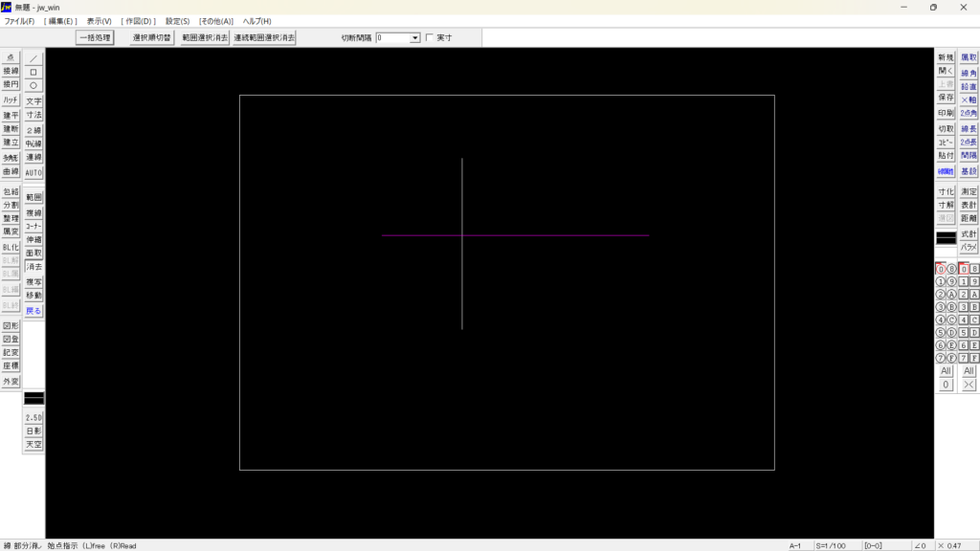Select the rectangle drawing tool icon

pyautogui.click(x=33, y=72)
